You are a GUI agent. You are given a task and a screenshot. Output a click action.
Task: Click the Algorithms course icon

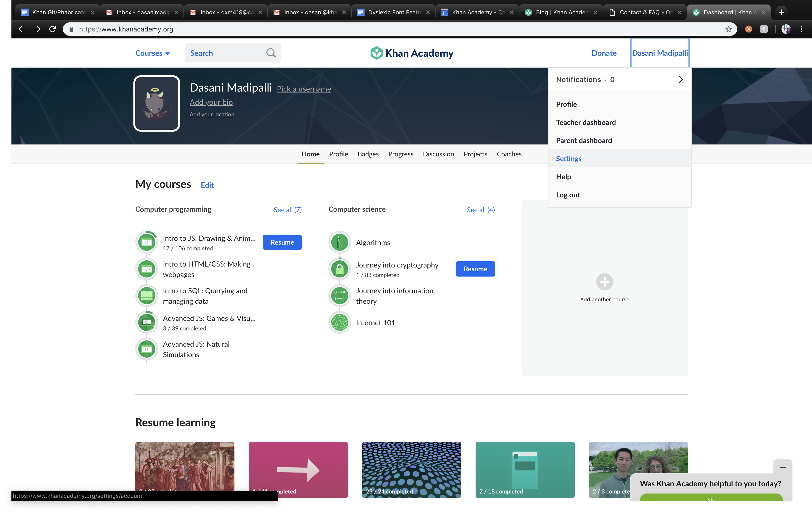(x=340, y=242)
